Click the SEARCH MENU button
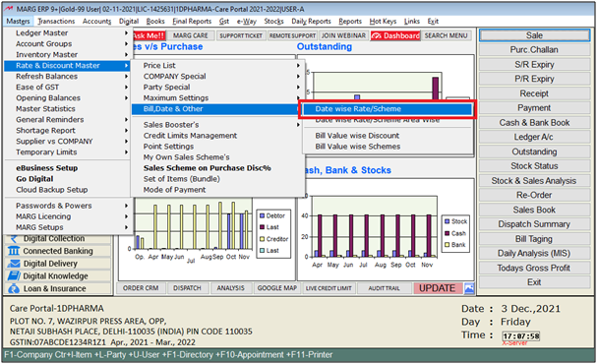 [446, 35]
